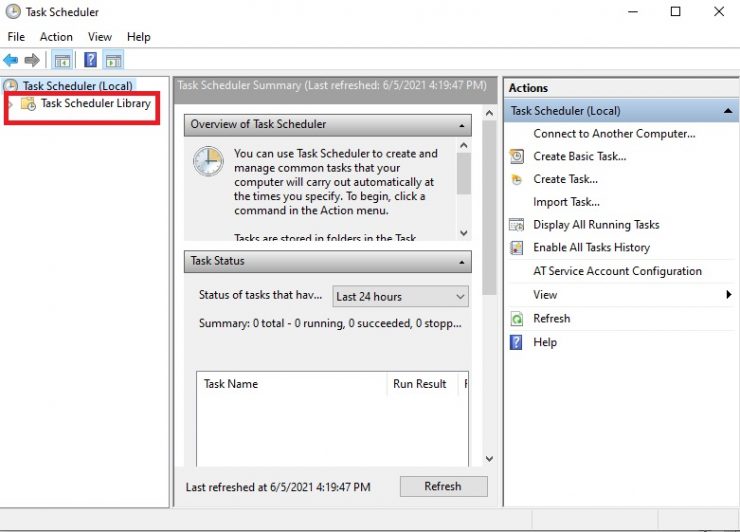The width and height of the screenshot is (740, 532).
Task: Click the grey Forward arrow in the toolbar
Action: click(32, 60)
